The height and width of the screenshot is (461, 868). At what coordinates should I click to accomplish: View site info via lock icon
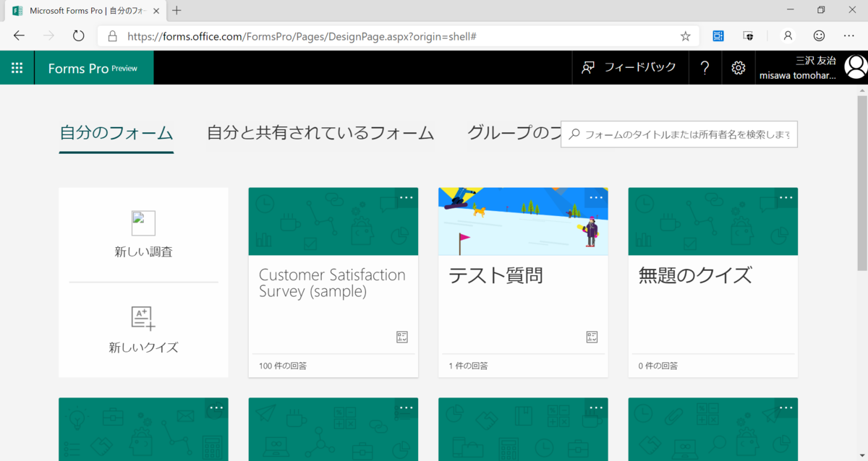click(x=112, y=36)
